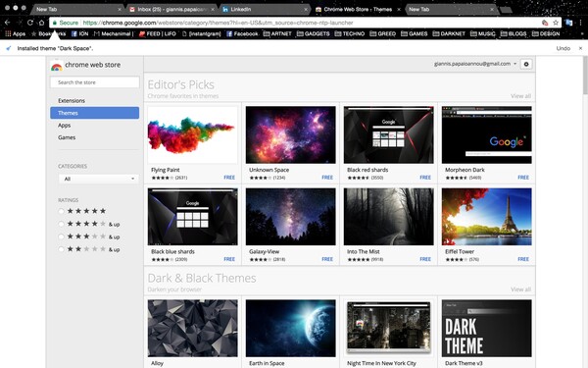Open the GADGETS bookmark folder
This screenshot has width=588, height=368.
click(x=314, y=33)
